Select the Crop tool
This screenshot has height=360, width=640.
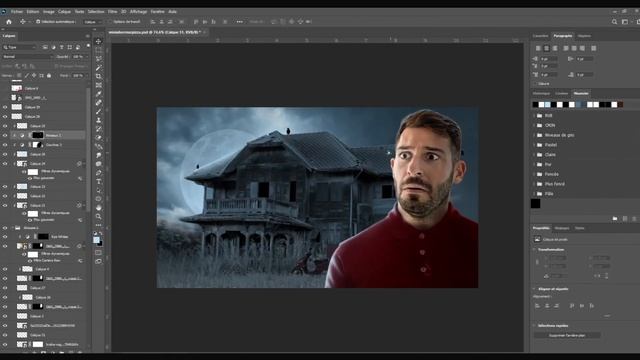(98, 76)
